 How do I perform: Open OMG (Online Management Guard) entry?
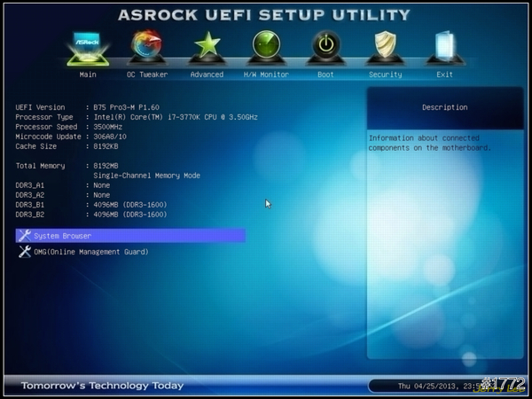[x=90, y=252]
